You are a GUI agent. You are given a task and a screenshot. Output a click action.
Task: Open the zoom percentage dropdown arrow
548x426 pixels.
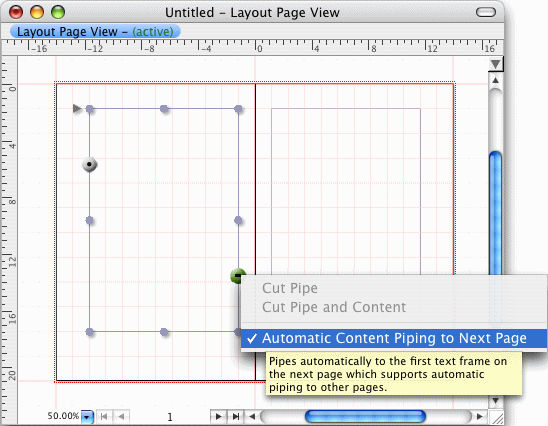(x=87, y=417)
